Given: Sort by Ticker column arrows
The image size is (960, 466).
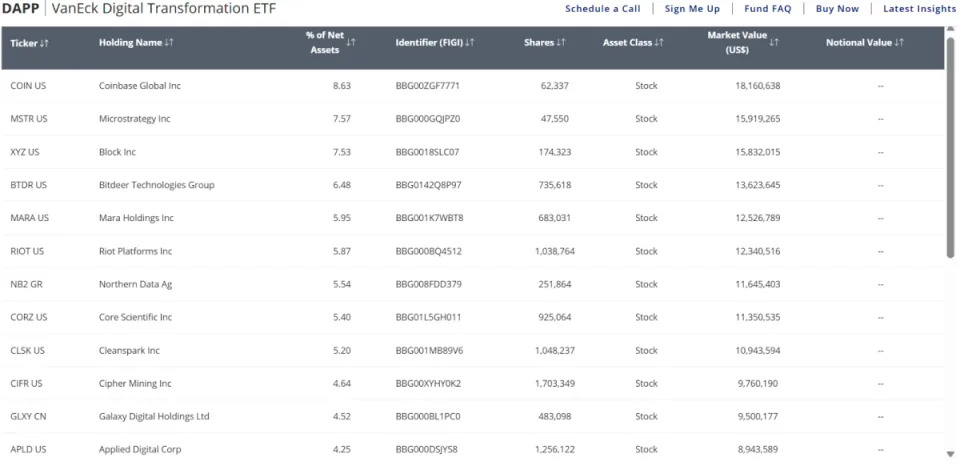Looking at the screenshot, I should point(44,43).
